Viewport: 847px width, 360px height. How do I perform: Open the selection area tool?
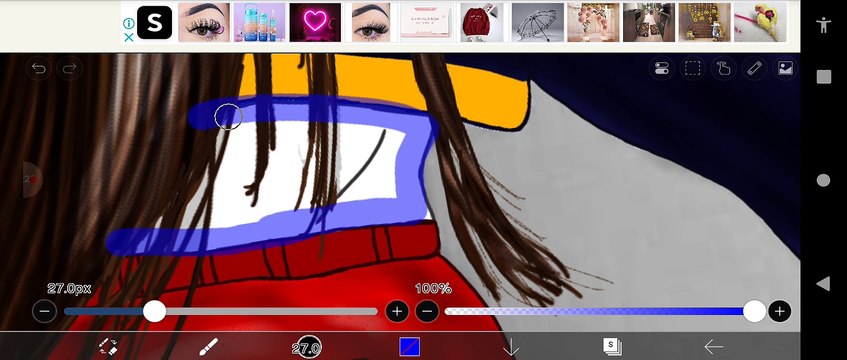tap(693, 68)
